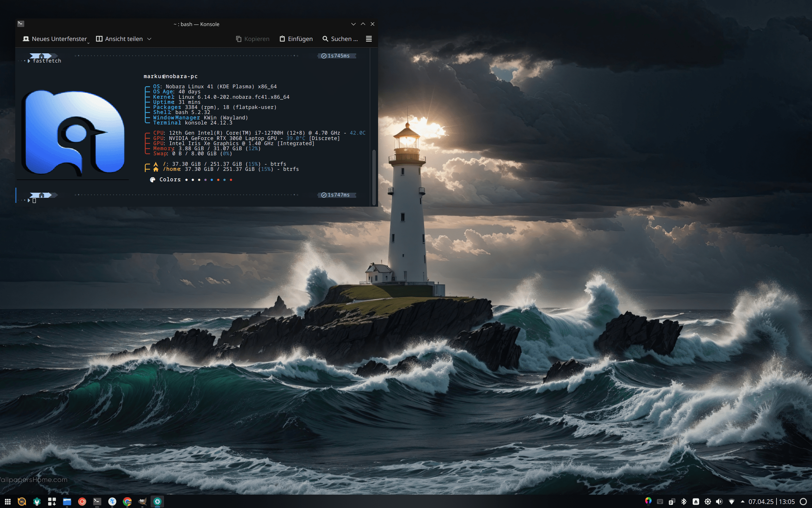Open the application launcher grid
812x508 pixels.
(7, 502)
